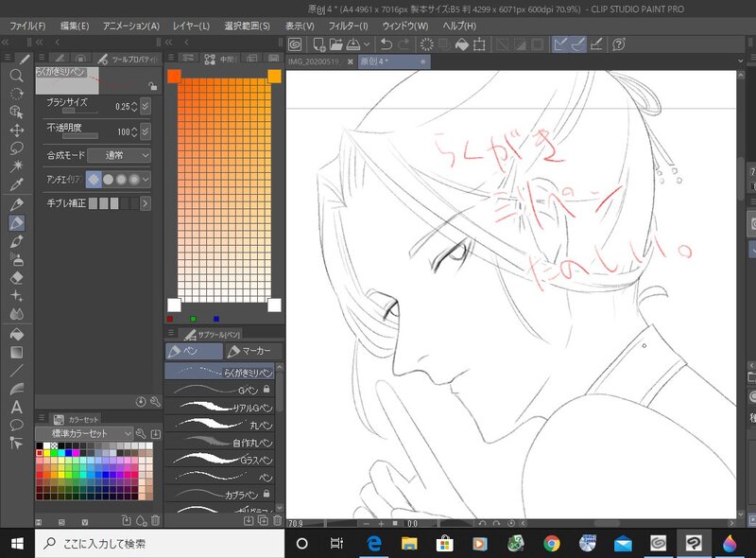Select the Gradient tool
The height and width of the screenshot is (558, 756).
coord(16,353)
